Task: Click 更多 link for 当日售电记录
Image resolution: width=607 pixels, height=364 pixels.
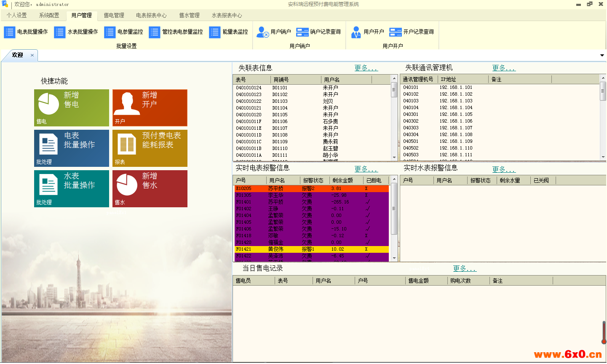Action: (465, 268)
